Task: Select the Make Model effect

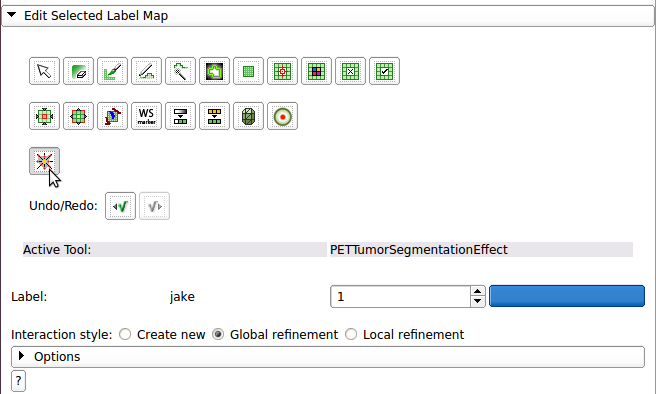Action: (x=249, y=116)
